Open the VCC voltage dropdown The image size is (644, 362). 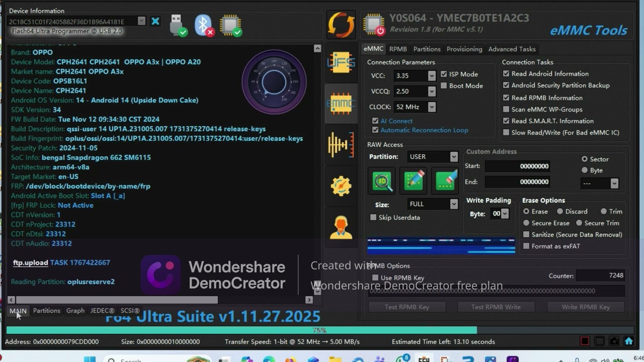(431, 76)
